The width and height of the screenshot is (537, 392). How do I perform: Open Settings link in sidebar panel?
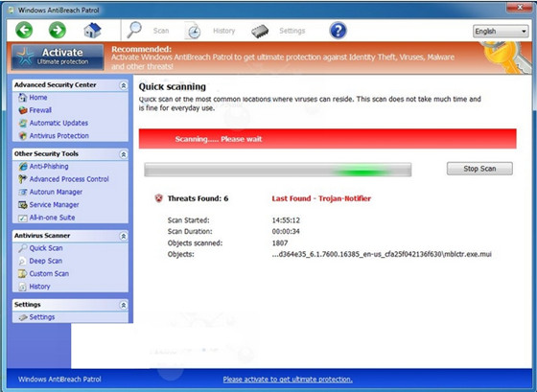(42, 317)
